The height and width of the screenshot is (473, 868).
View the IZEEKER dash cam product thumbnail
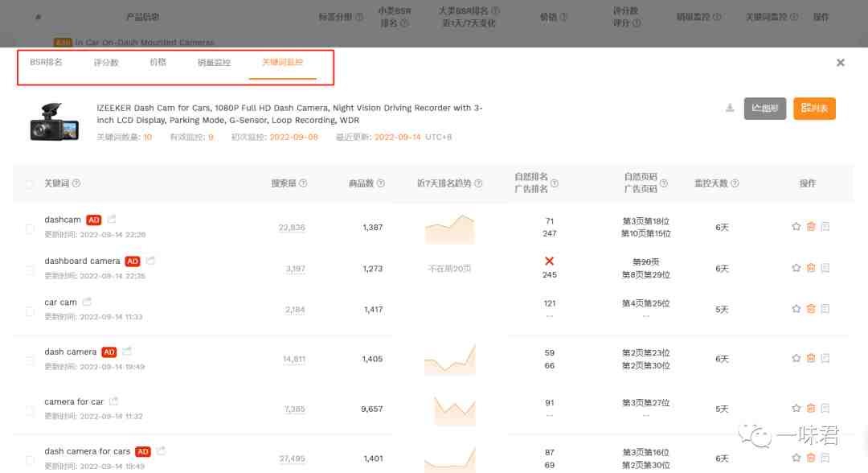pos(55,121)
